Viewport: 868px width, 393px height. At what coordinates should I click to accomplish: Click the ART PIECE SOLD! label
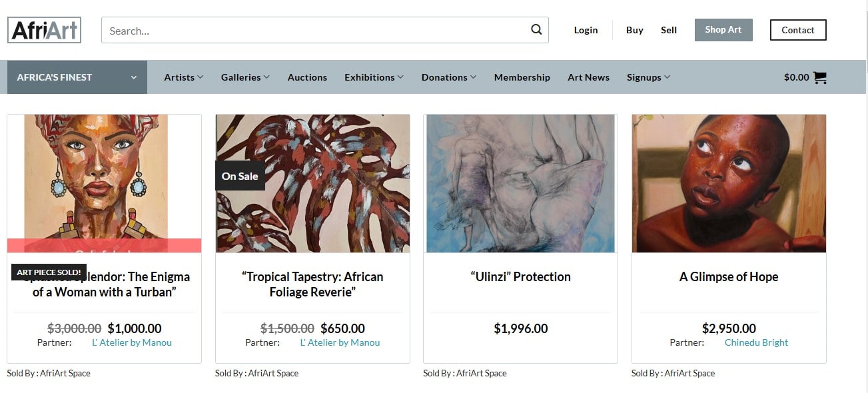click(x=49, y=272)
